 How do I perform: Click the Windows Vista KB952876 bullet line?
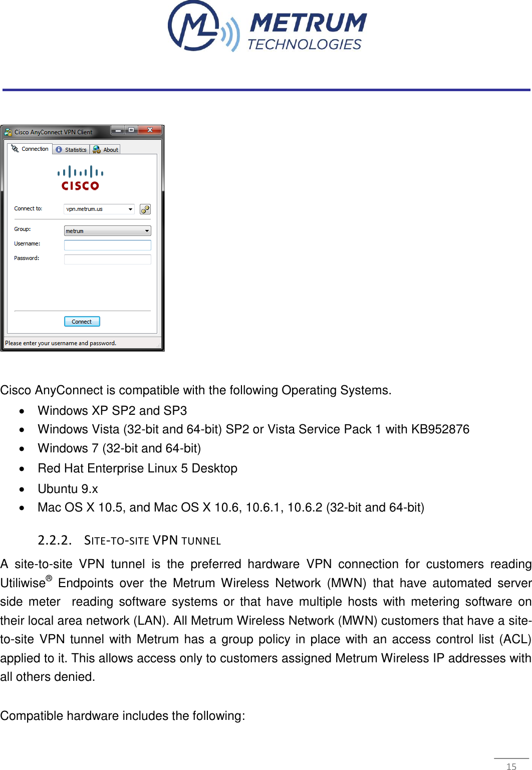253,429
